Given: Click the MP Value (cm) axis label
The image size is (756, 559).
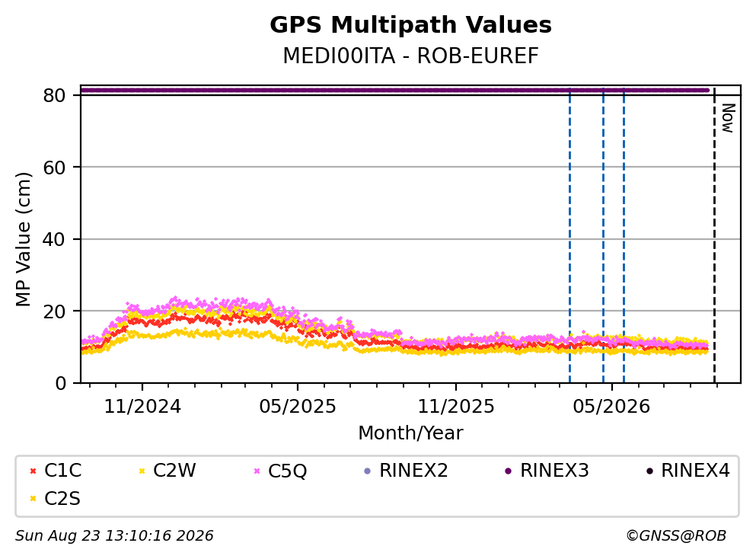Looking at the screenshot, I should point(23,239).
